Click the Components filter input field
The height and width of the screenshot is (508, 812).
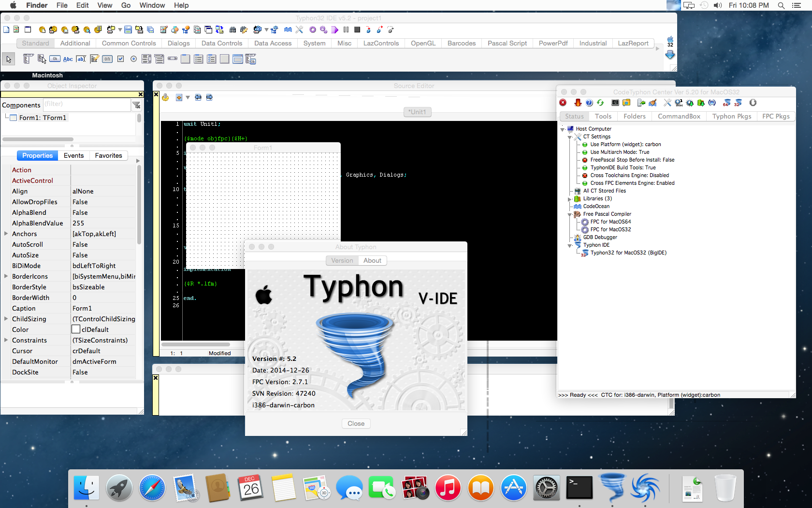point(87,105)
